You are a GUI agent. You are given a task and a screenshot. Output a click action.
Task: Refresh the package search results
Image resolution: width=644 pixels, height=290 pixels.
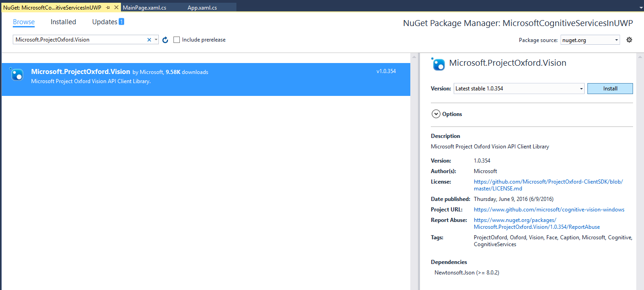[165, 40]
